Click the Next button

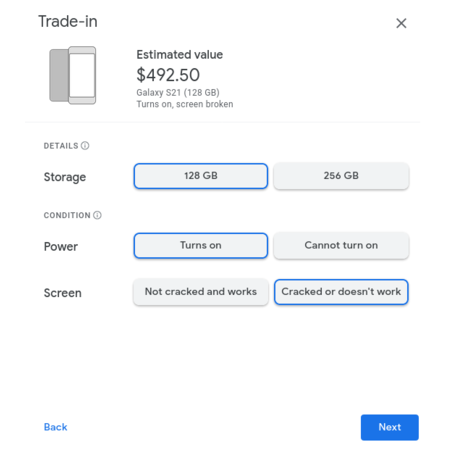390,427
